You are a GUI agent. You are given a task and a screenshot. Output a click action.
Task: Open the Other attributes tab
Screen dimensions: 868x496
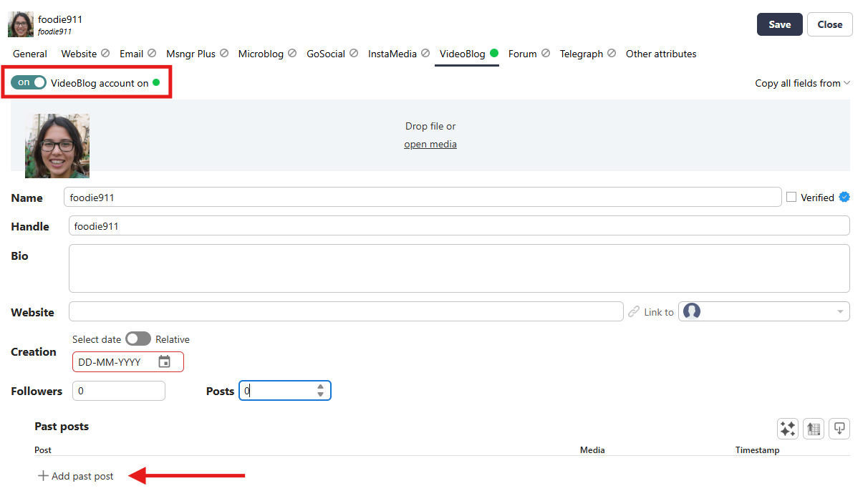pos(660,54)
